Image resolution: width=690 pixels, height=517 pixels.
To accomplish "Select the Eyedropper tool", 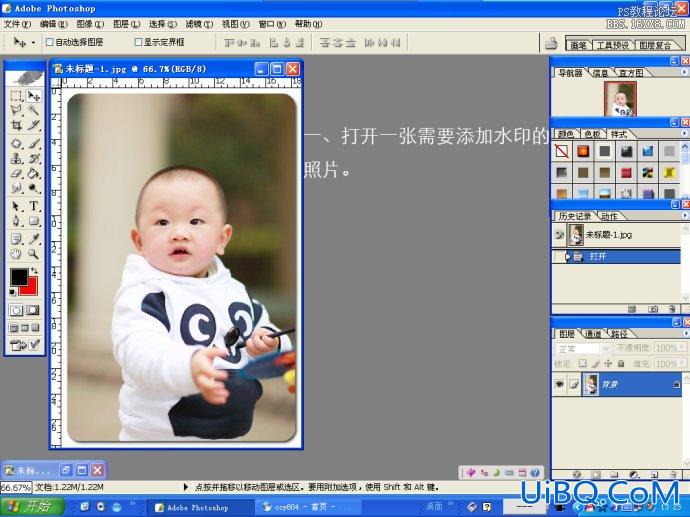I will click(x=33, y=239).
